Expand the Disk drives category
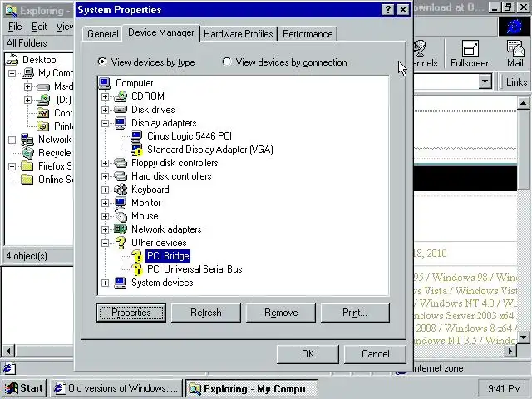 (106, 110)
